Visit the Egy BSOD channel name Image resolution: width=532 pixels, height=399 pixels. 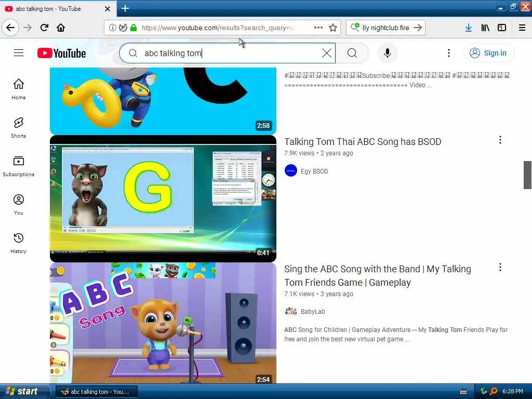(314, 171)
